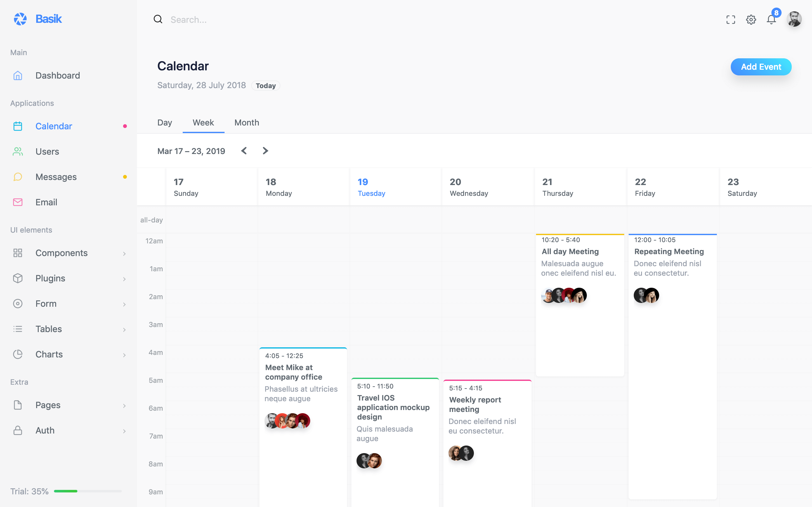Enter fullscreen with the expand icon
Viewport: 812px width, 507px height.
pyautogui.click(x=730, y=19)
